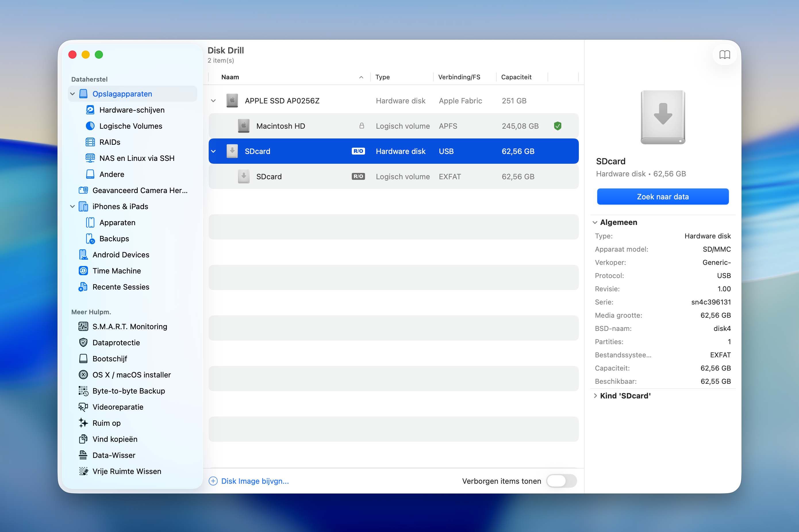Viewport: 799px width, 532px height.
Task: Open iPhone Backups entry
Action: 114,238
